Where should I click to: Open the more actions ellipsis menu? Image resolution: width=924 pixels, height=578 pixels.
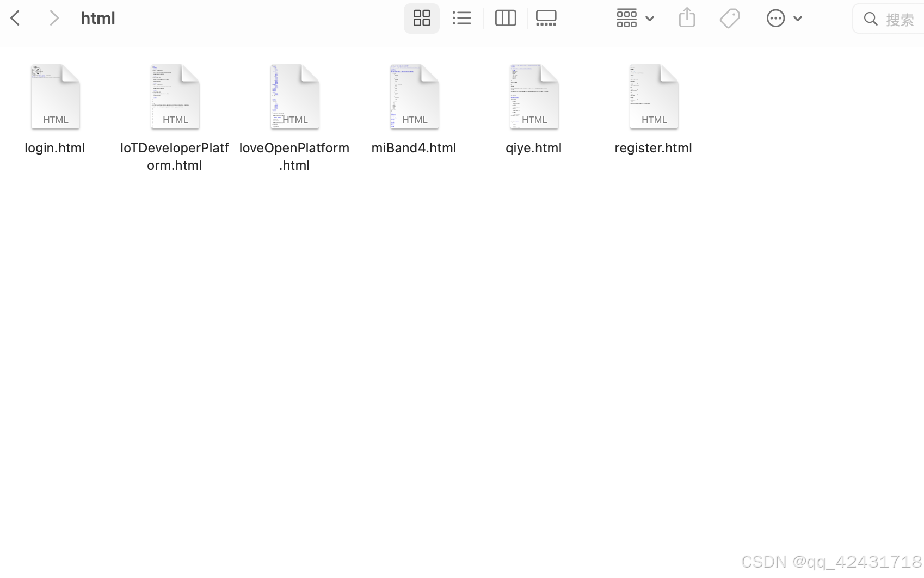pos(784,19)
